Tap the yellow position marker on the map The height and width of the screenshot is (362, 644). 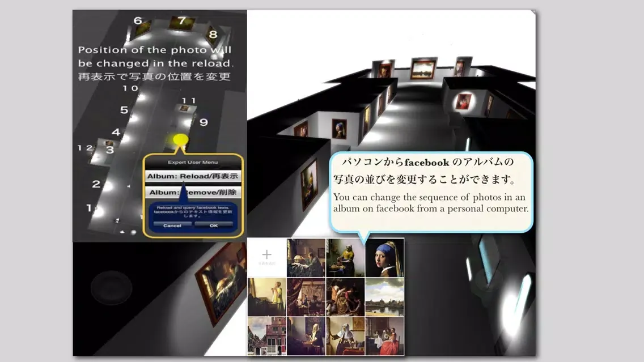coord(180,140)
